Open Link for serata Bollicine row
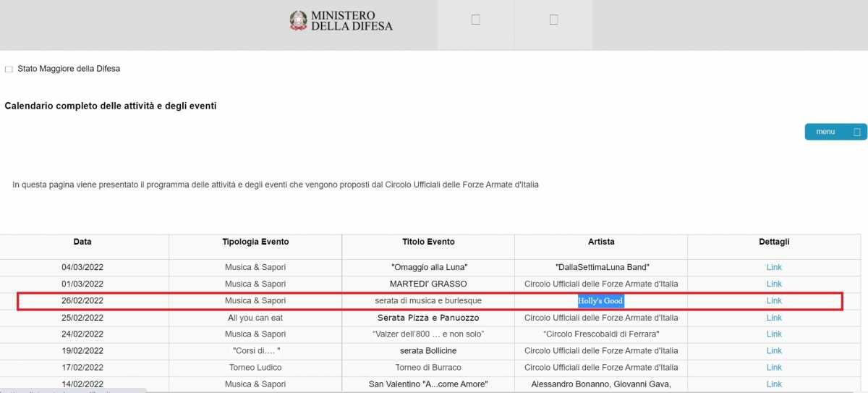Viewport: 868px width, 393px height. (x=774, y=351)
